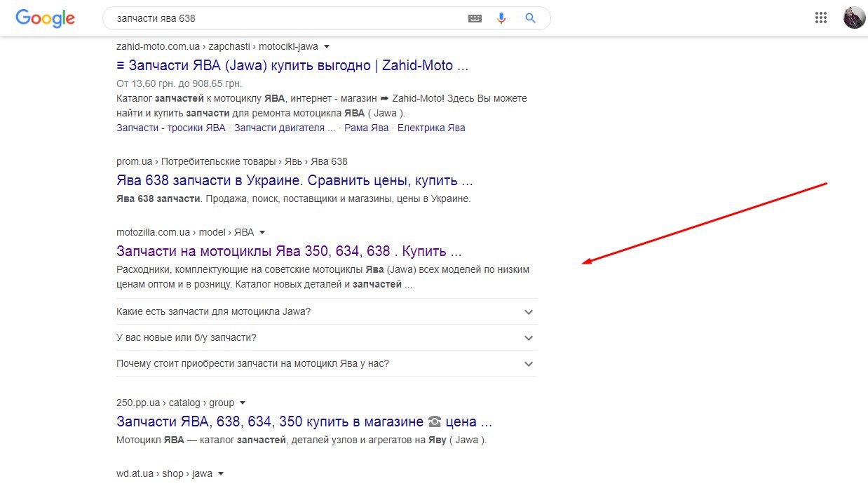The image size is (868, 486).
Task: Expand 'У вас новые или б/у запчасти?' question
Action: (x=326, y=337)
